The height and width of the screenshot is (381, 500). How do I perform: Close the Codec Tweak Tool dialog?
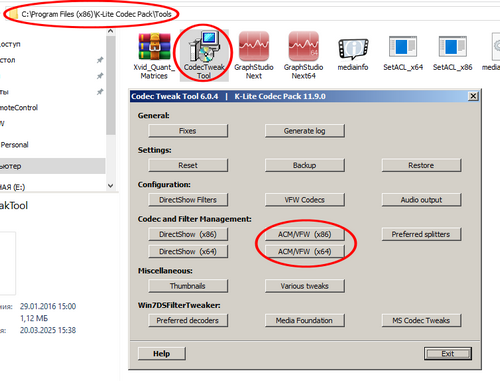pos(473,96)
